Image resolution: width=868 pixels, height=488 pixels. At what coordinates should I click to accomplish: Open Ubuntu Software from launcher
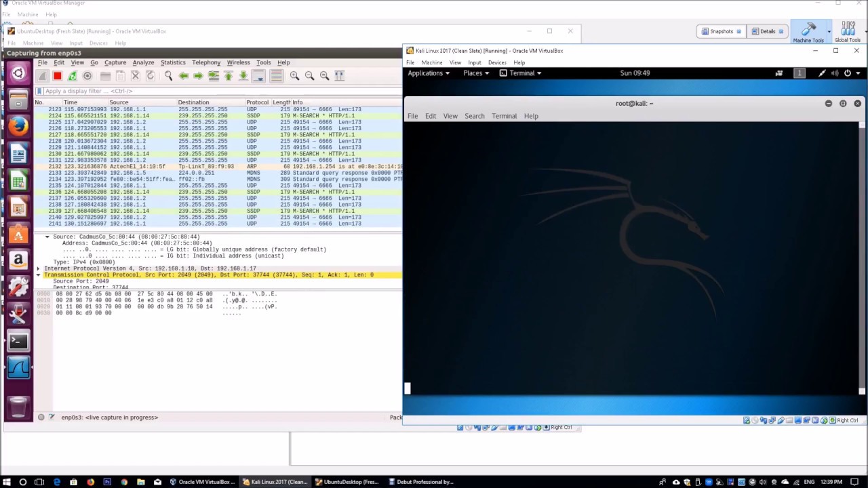[18, 234]
